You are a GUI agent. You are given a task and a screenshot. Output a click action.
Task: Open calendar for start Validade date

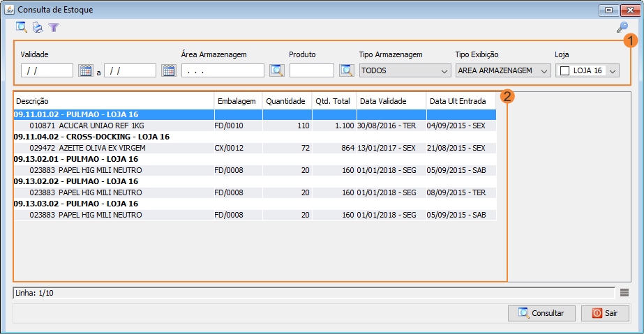pyautogui.click(x=85, y=70)
